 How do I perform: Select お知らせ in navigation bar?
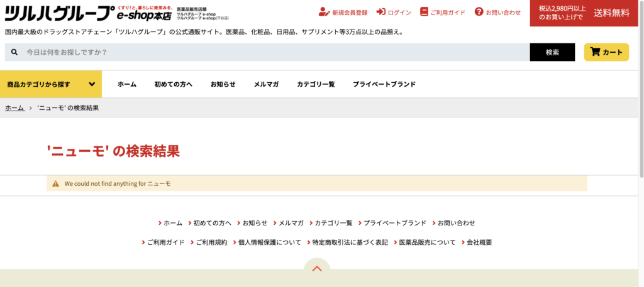[223, 84]
